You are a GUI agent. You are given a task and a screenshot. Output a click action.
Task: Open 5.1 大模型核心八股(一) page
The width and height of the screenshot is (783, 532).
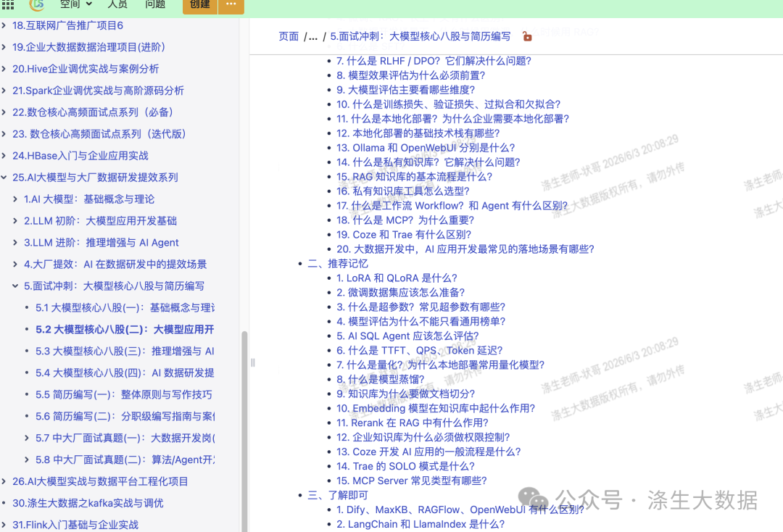tap(125, 307)
